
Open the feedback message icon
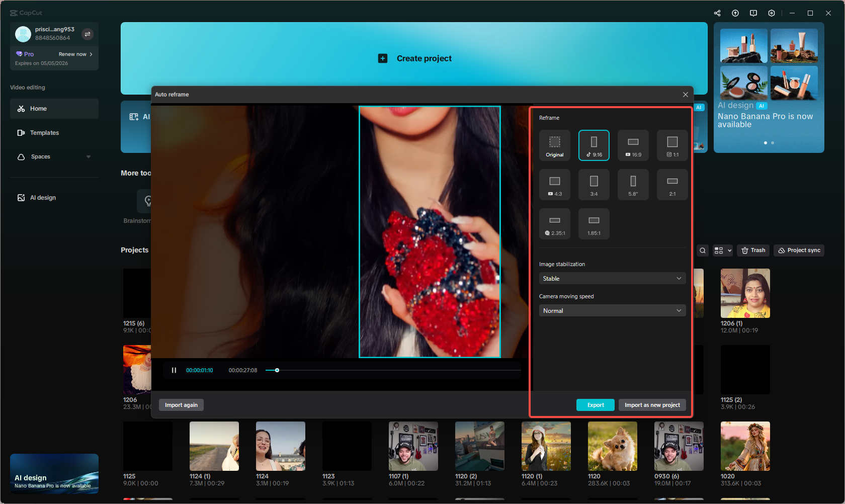[x=753, y=13]
